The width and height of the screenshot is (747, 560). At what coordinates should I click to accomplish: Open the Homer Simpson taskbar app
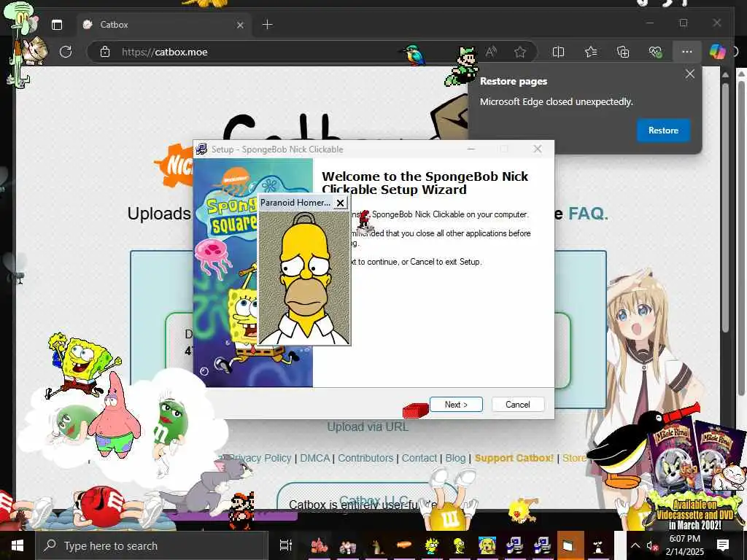(x=460, y=545)
